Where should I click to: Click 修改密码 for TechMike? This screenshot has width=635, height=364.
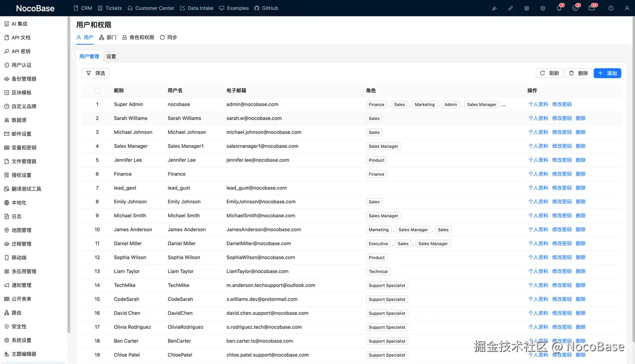[x=562, y=285]
